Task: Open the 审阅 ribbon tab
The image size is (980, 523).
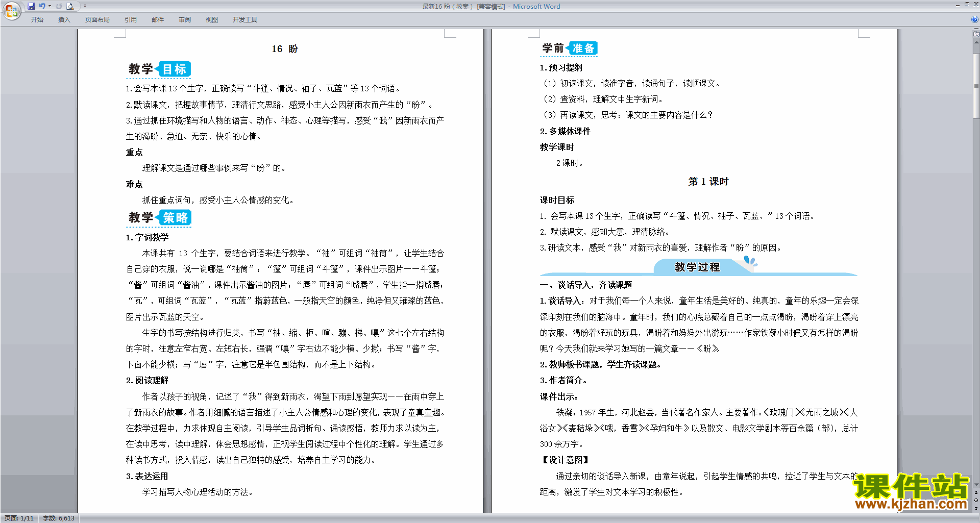Action: [x=185, y=20]
